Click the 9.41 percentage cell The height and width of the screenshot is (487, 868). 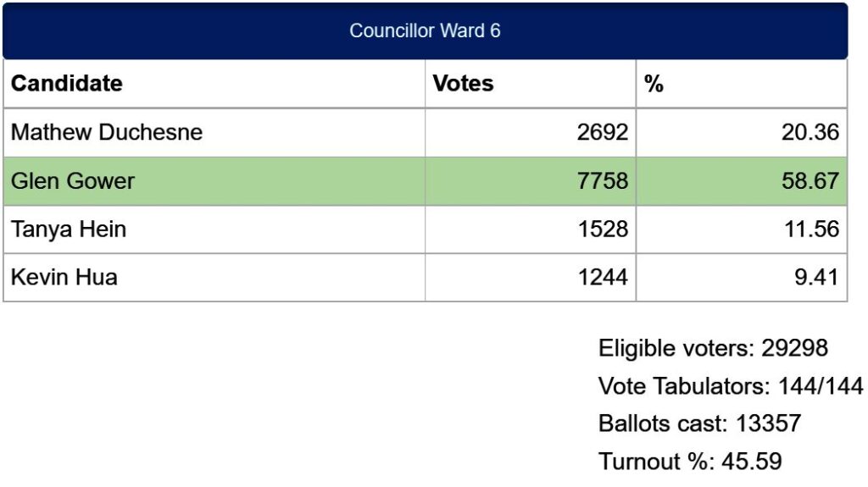(x=742, y=277)
